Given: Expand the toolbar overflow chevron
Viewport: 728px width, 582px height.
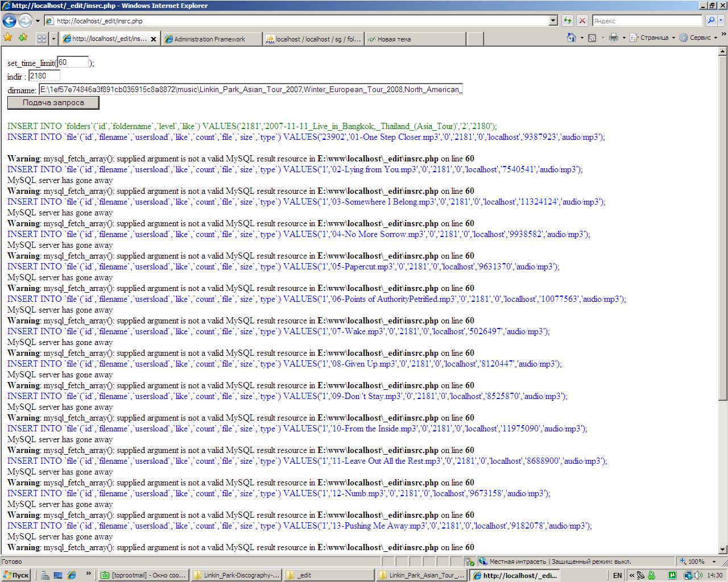Looking at the screenshot, I should pyautogui.click(x=723, y=35).
